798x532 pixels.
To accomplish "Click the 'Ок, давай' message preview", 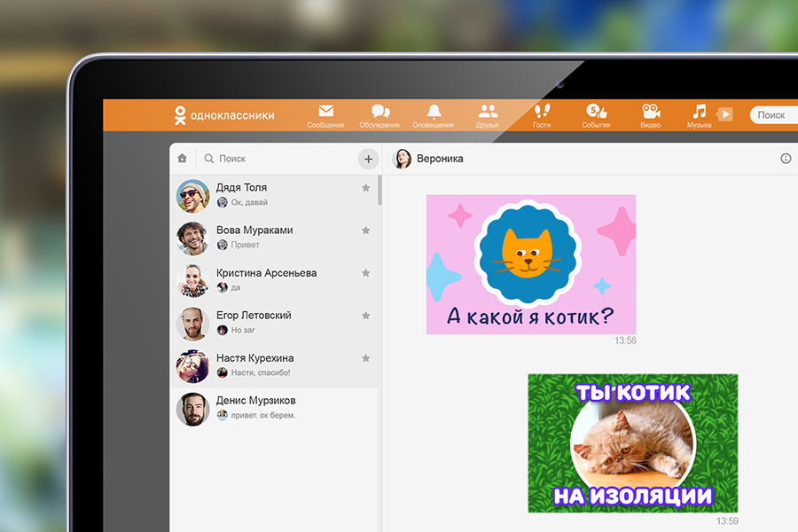I will (x=249, y=203).
